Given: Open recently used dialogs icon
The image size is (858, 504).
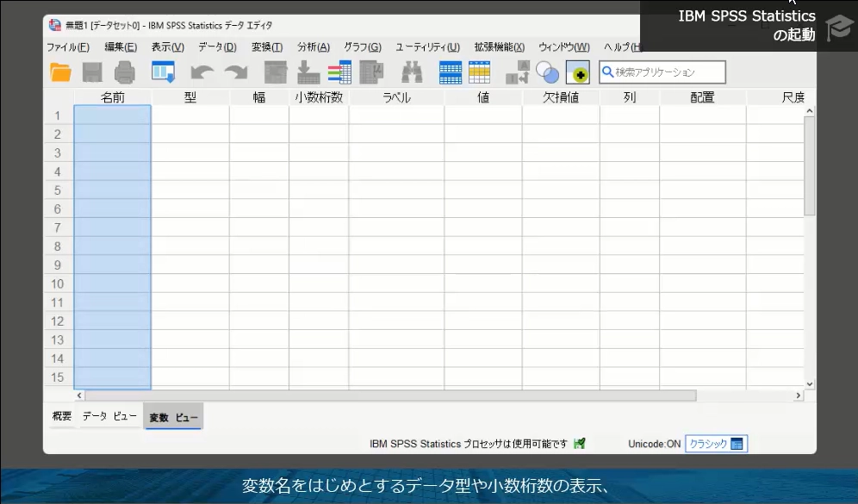Looking at the screenshot, I should point(162,72).
